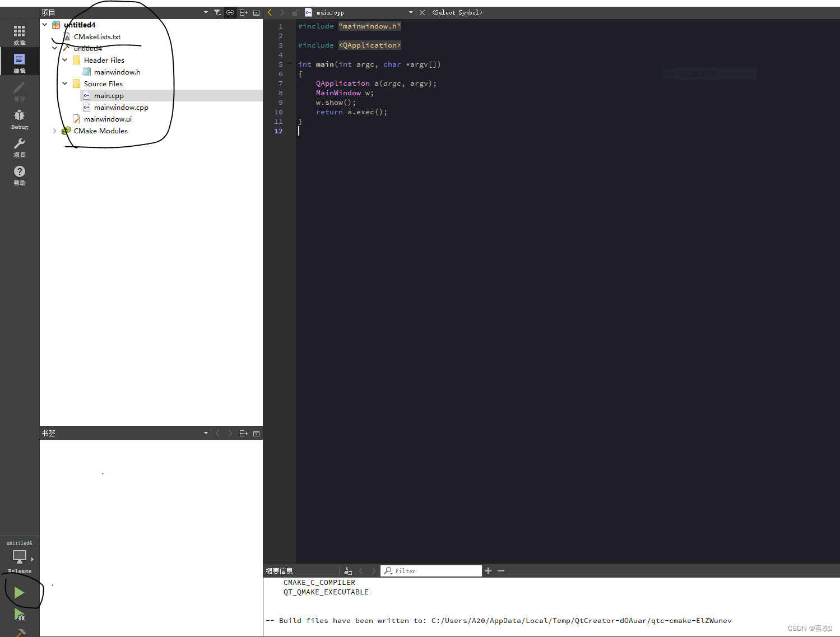Open the <Select Symbol> dropdown

[x=457, y=12]
